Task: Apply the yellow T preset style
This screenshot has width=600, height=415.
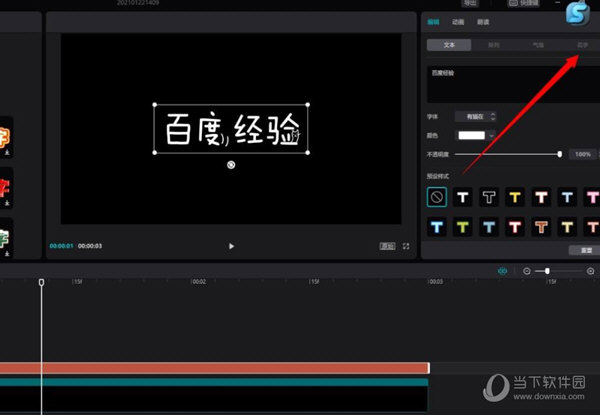Action: click(x=515, y=197)
